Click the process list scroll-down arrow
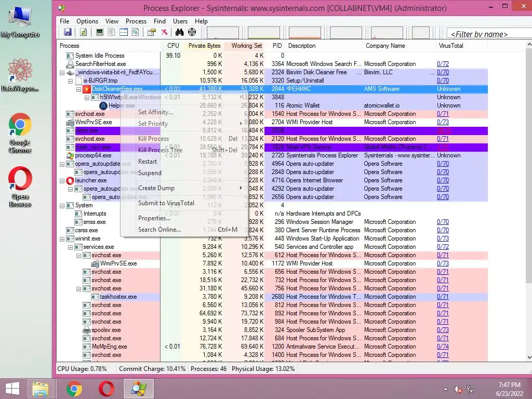The image size is (532, 399). click(529, 357)
